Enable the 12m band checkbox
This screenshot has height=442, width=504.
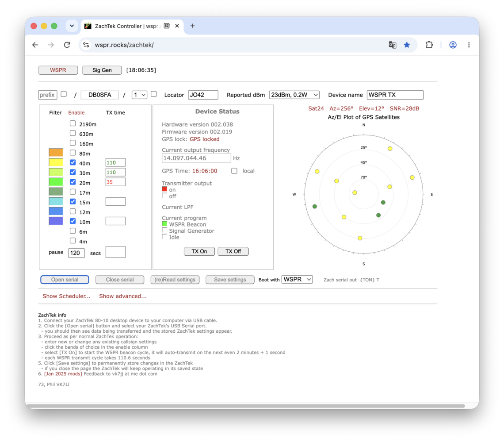[x=73, y=211]
